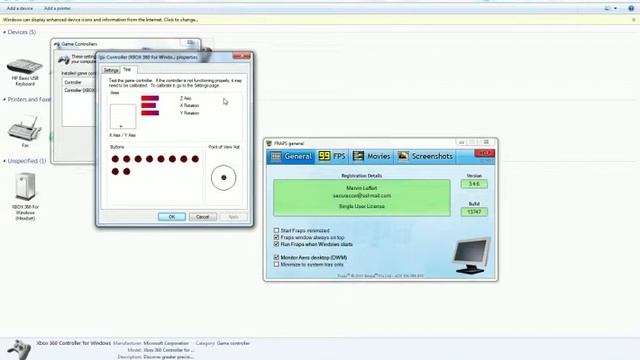Click the Xbox controller icon in details pane
The width and height of the screenshot is (640, 360).
(19, 350)
